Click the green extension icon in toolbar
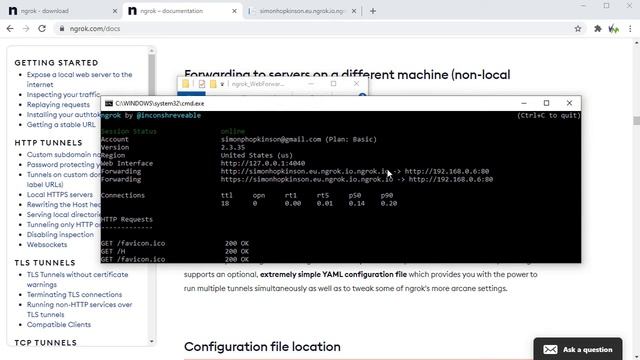This screenshot has width=640, height=360. [x=613, y=29]
